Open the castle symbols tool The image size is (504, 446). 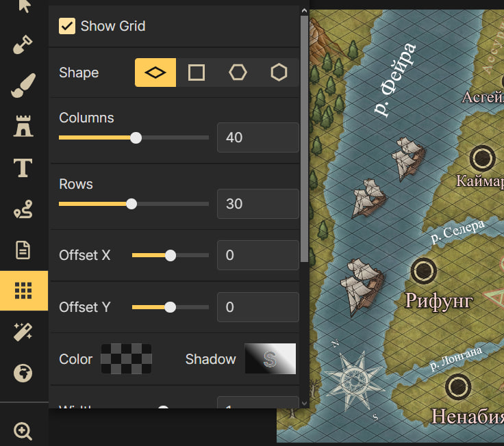(23, 126)
